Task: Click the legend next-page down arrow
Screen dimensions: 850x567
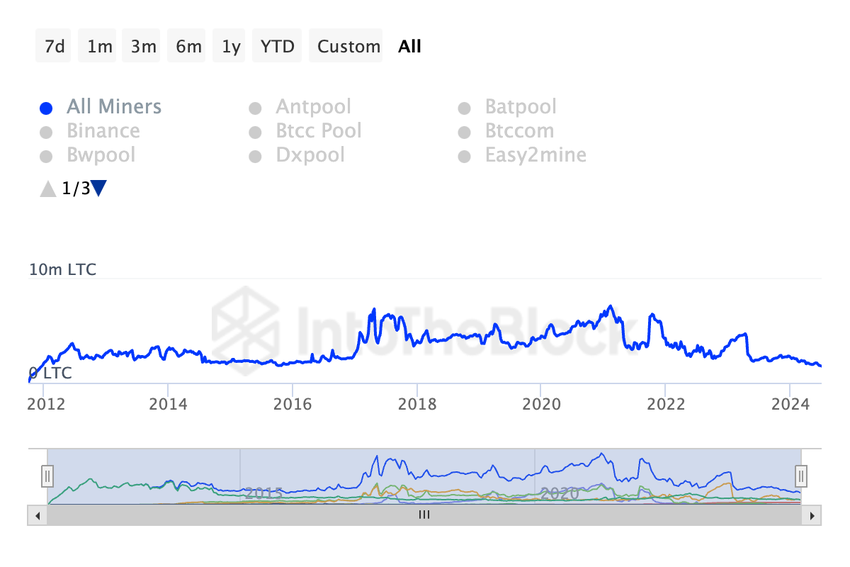Action: click(x=99, y=188)
